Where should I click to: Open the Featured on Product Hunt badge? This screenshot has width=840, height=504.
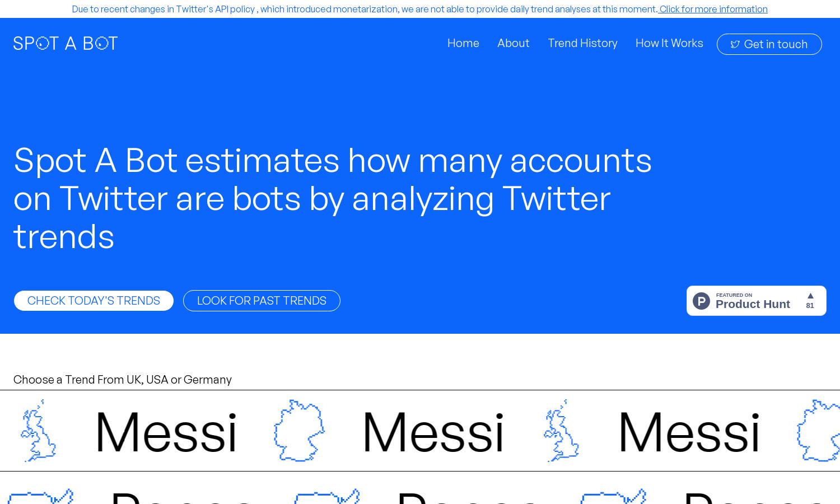coord(757,301)
